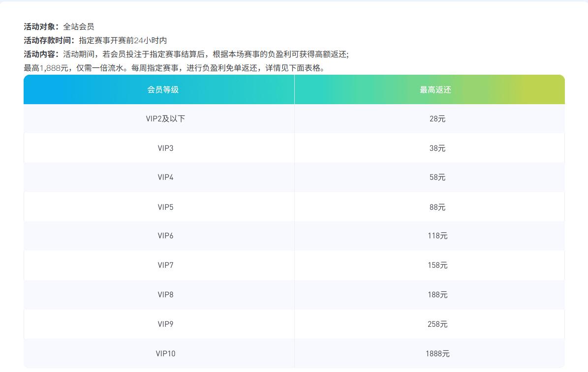Click the 活动对象 label text

(41, 27)
